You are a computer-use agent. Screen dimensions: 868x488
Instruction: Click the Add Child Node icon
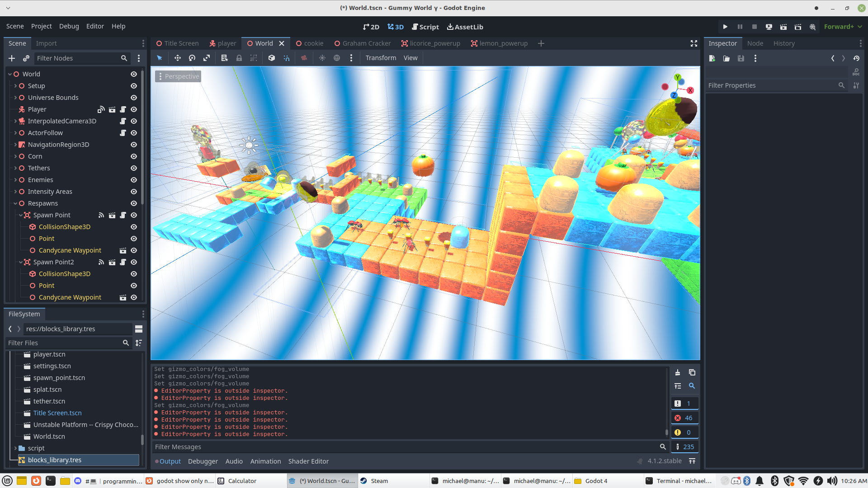click(12, 58)
